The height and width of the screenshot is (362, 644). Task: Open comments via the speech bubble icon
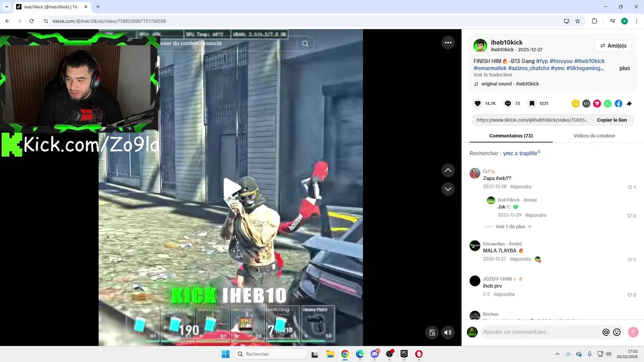[x=508, y=104]
